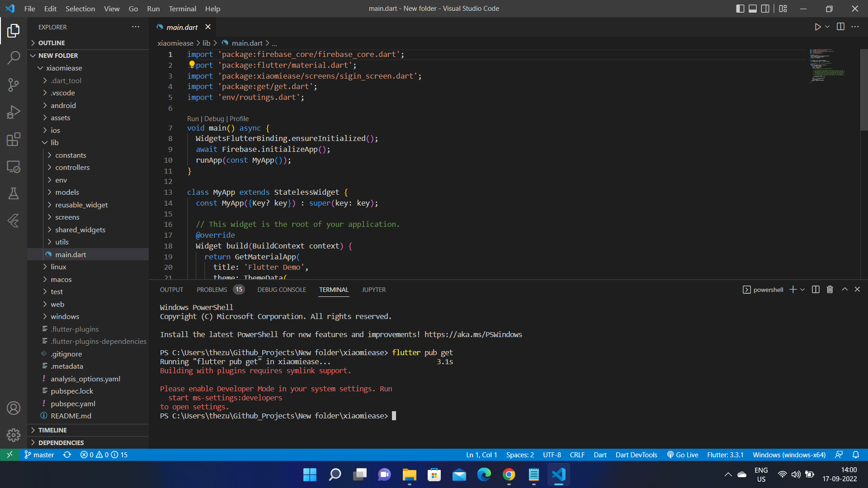Open Source Control view
Screen dimensions: 868x488
click(14, 84)
